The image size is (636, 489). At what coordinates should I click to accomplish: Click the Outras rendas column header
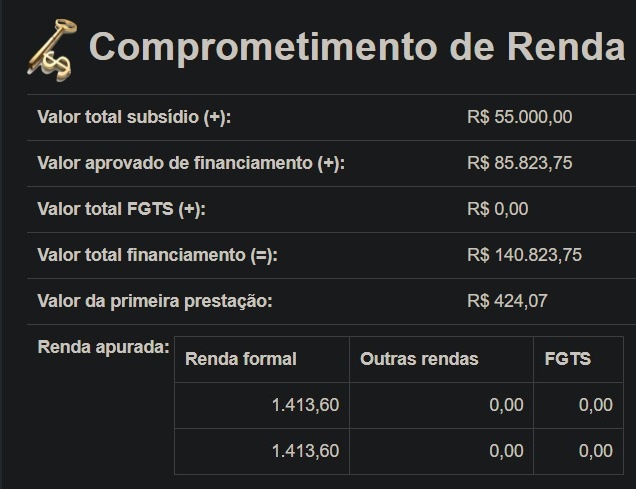click(x=419, y=359)
